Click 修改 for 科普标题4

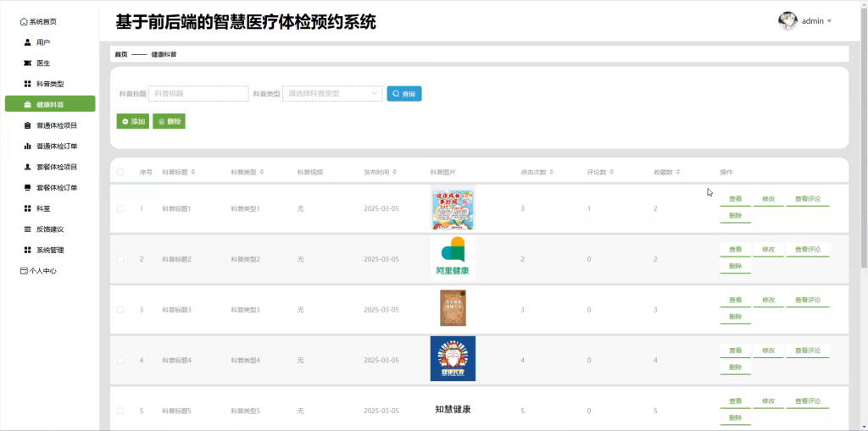click(768, 351)
